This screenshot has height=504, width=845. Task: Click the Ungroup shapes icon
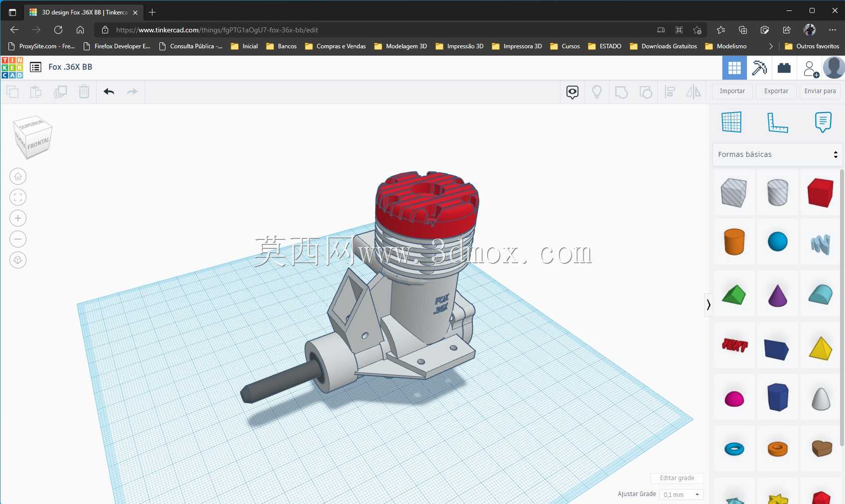tap(646, 92)
